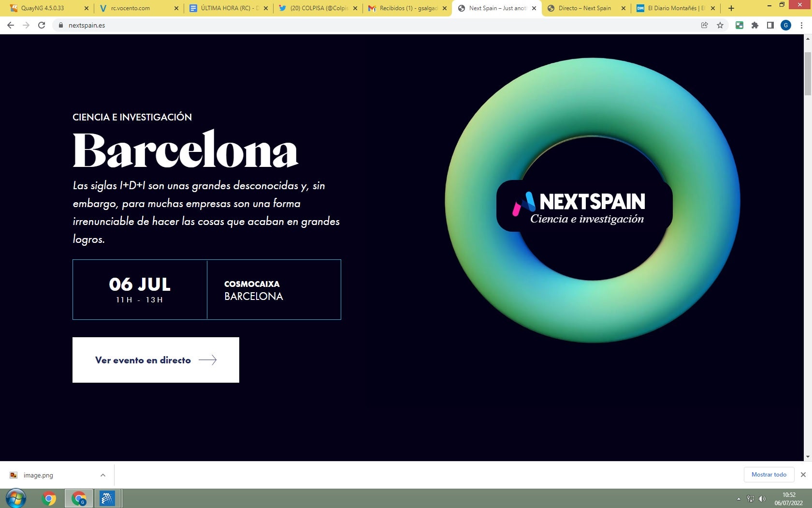The image size is (812, 508).
Task: Open Chrome's three-dot menu
Action: pos(801,25)
